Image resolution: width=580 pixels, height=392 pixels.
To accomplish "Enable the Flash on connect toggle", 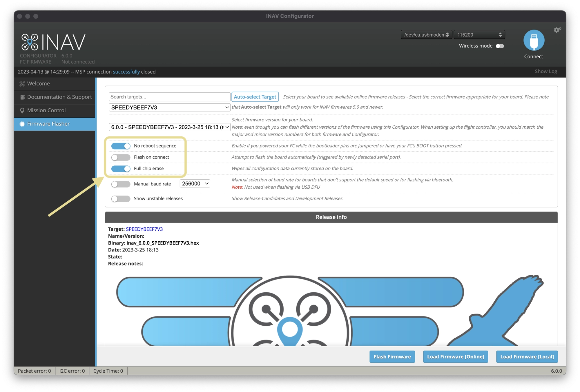I will pos(120,157).
